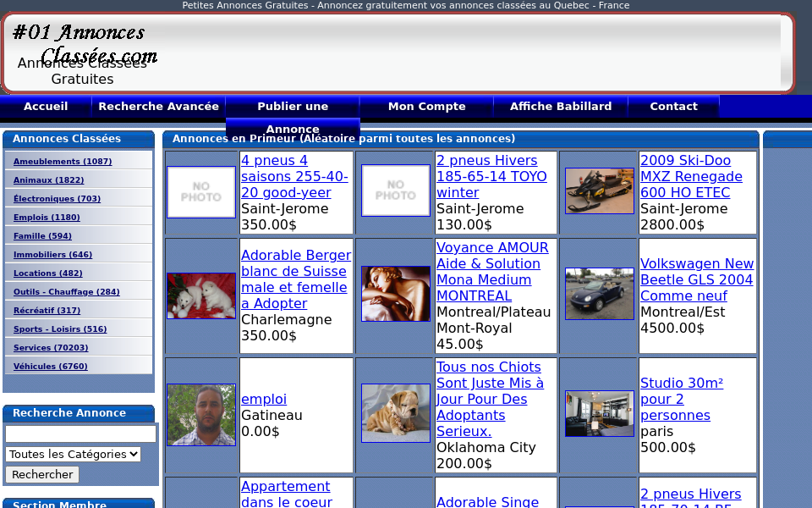This screenshot has width=812, height=508.
Task: Open the Toutes les Catégories dropdown
Action: coord(73,454)
